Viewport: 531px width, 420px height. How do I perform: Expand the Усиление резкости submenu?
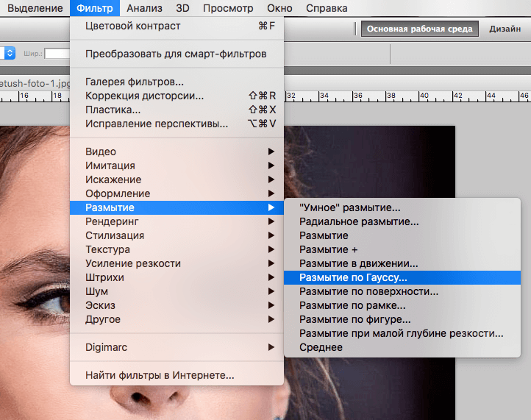click(177, 263)
